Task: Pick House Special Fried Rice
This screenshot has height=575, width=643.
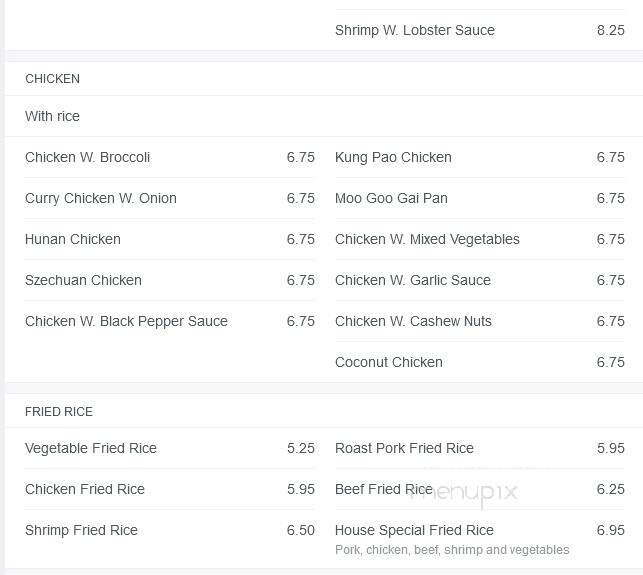Action: pyautogui.click(x=414, y=530)
